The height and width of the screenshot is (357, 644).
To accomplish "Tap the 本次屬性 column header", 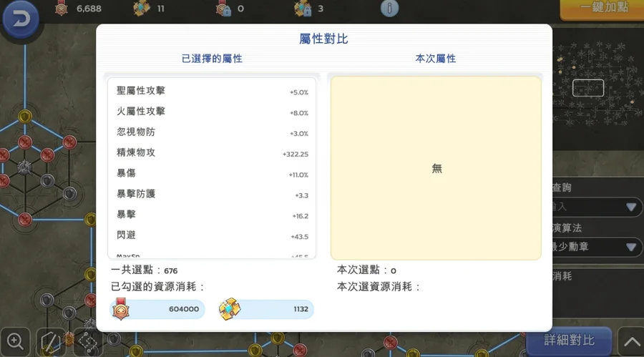I will click(x=436, y=59).
